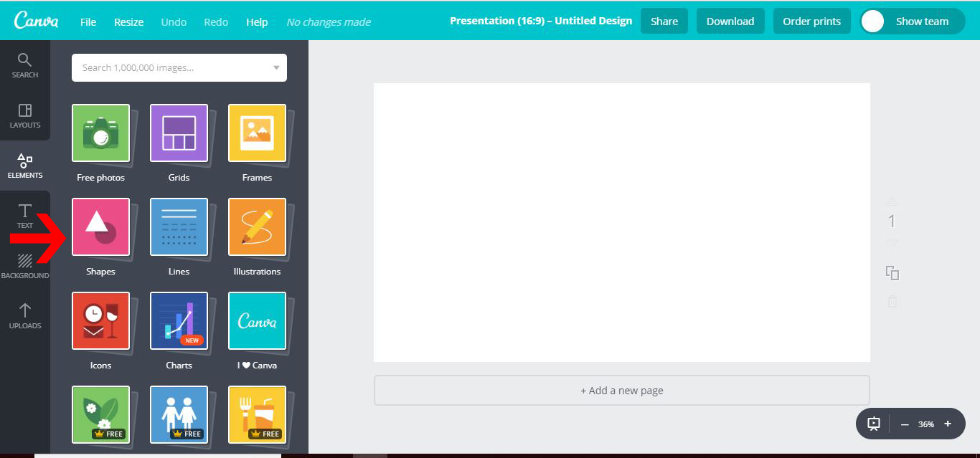
Task: Open the Help menu
Action: 257,22
